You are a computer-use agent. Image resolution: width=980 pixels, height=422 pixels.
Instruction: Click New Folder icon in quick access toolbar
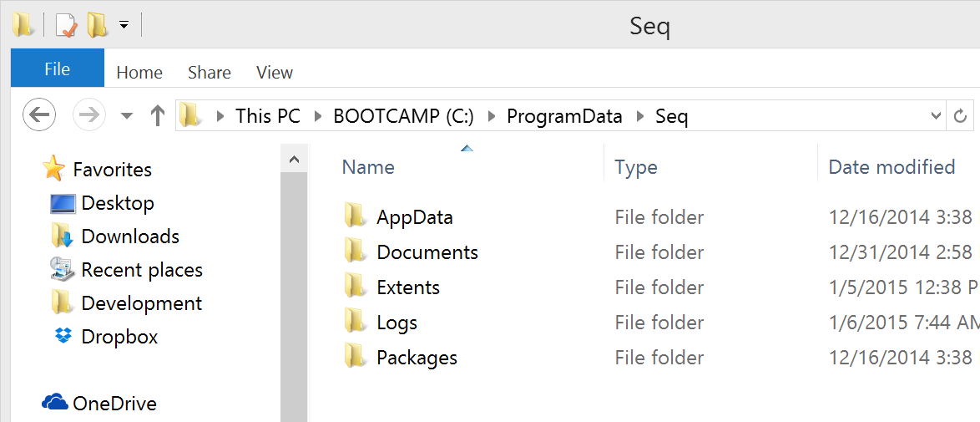click(x=97, y=25)
